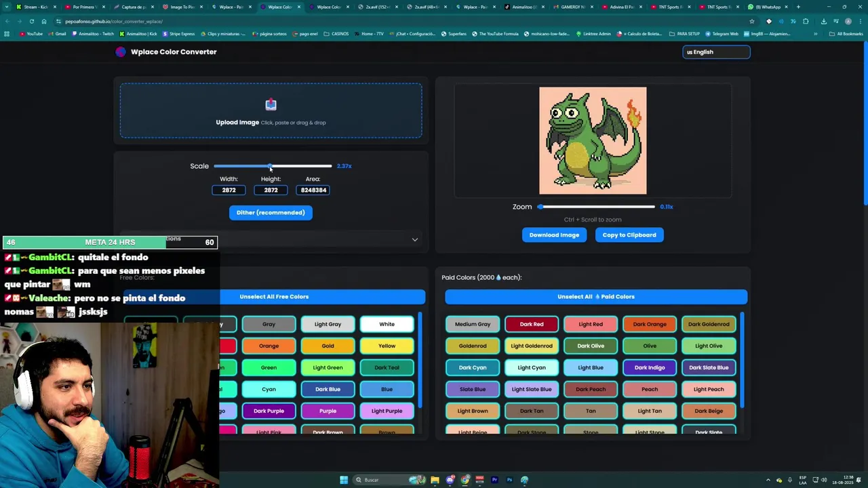Click the Upload Image drop area
The image size is (868, 488).
(x=271, y=110)
